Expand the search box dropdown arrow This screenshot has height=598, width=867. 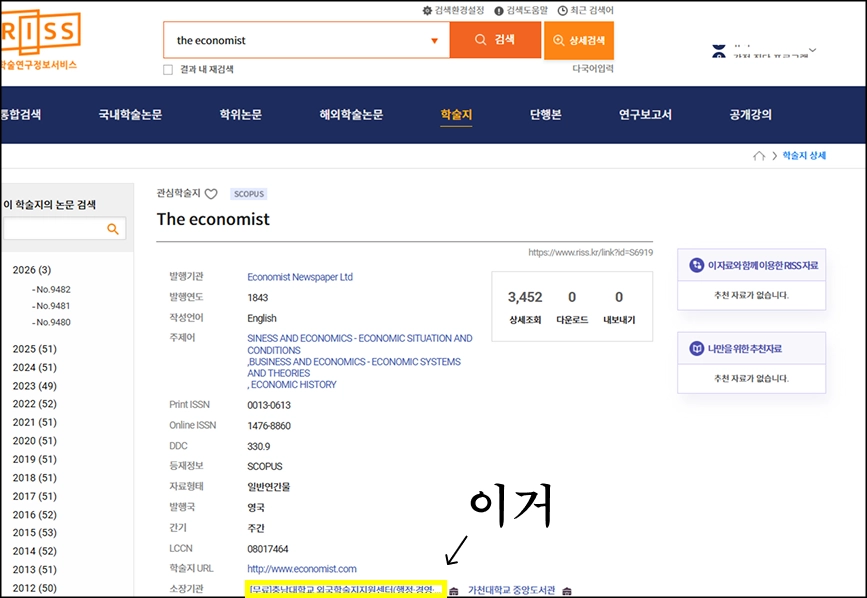pos(435,40)
